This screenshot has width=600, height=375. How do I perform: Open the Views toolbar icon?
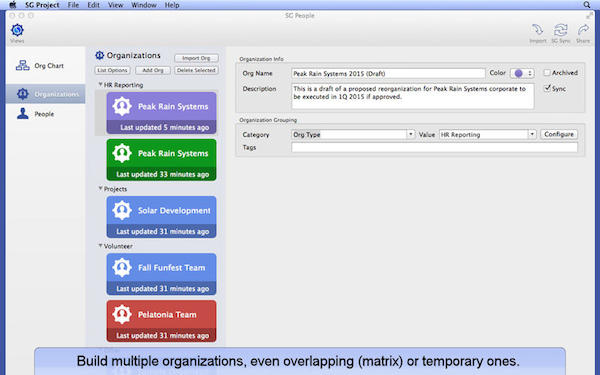[17, 30]
